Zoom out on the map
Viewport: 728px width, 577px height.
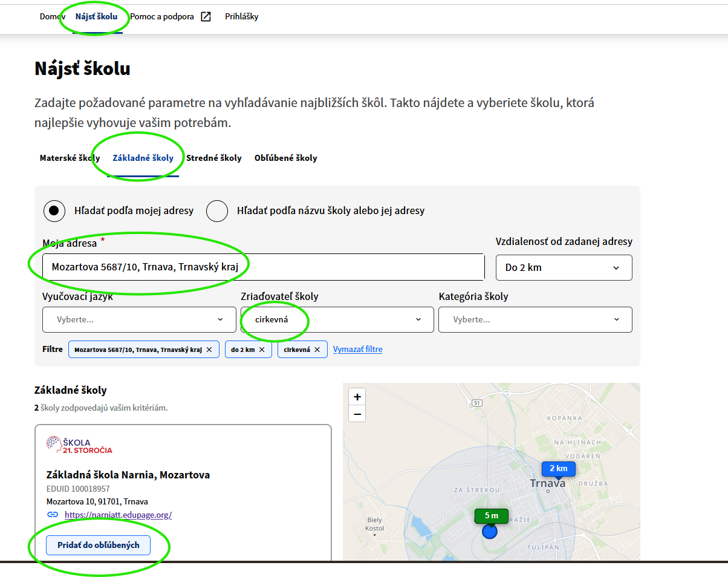click(357, 414)
